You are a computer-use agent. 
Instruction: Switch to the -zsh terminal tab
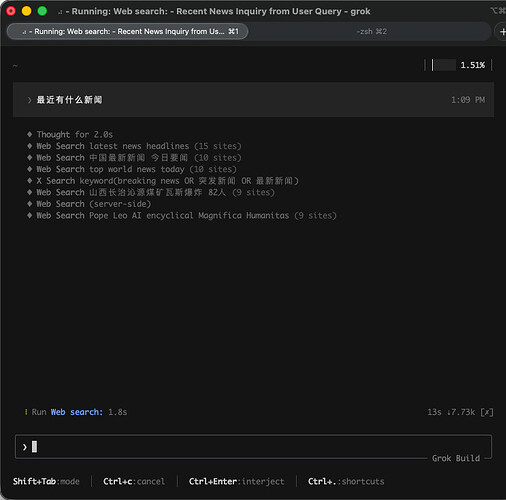click(371, 31)
